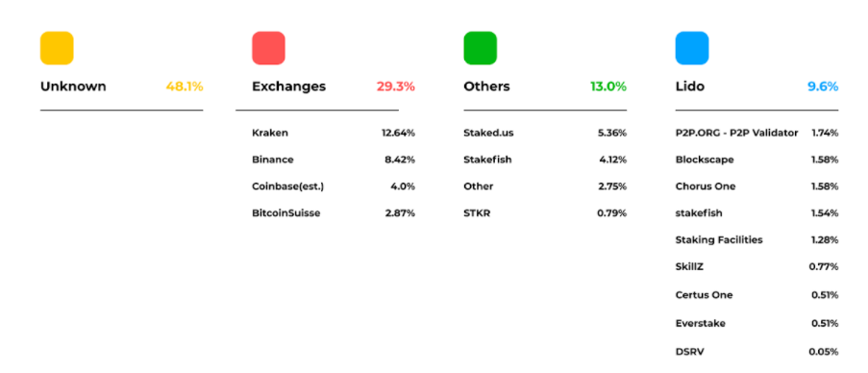Click the 13.0% Others percentage value
This screenshot has width=868, height=373.
click(608, 87)
